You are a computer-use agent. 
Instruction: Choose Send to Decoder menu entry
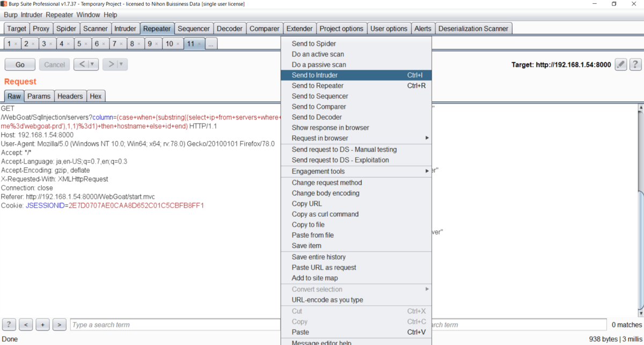coord(356,117)
